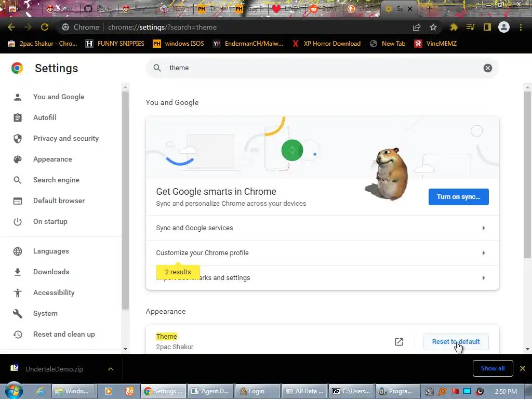The width and height of the screenshot is (532, 399).
Task: Open the Windows Start orb
Action: [x=14, y=391]
